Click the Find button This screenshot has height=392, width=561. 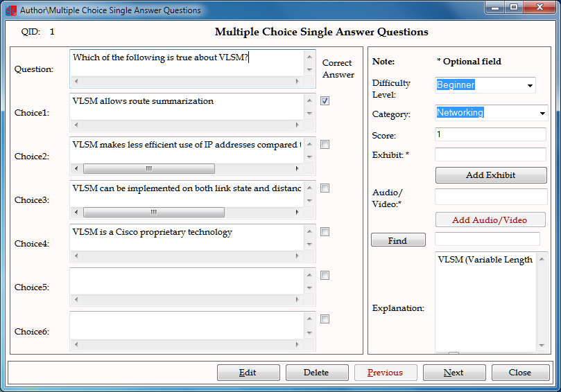click(398, 240)
